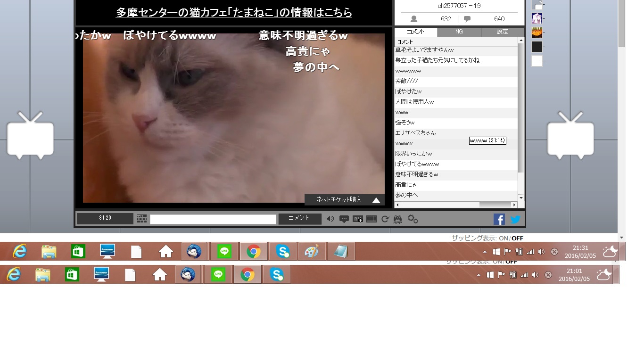Click comment list horizontal scroll right arrow
This screenshot has height=362, width=644.
pyautogui.click(x=514, y=205)
